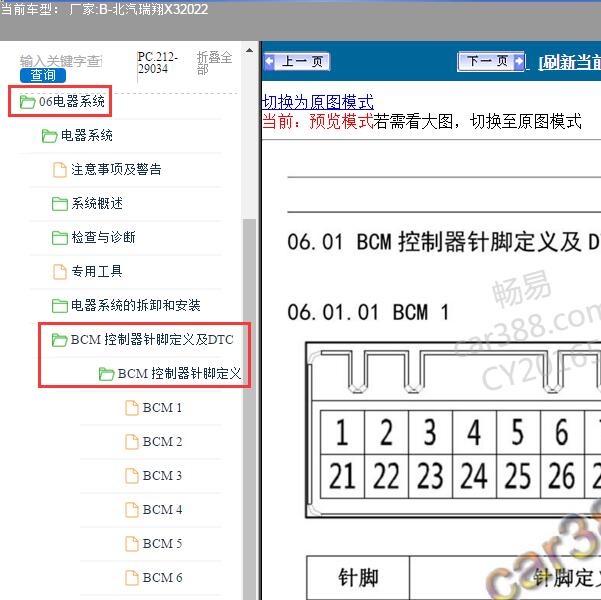Select BCM 1 tree label

coord(163,408)
